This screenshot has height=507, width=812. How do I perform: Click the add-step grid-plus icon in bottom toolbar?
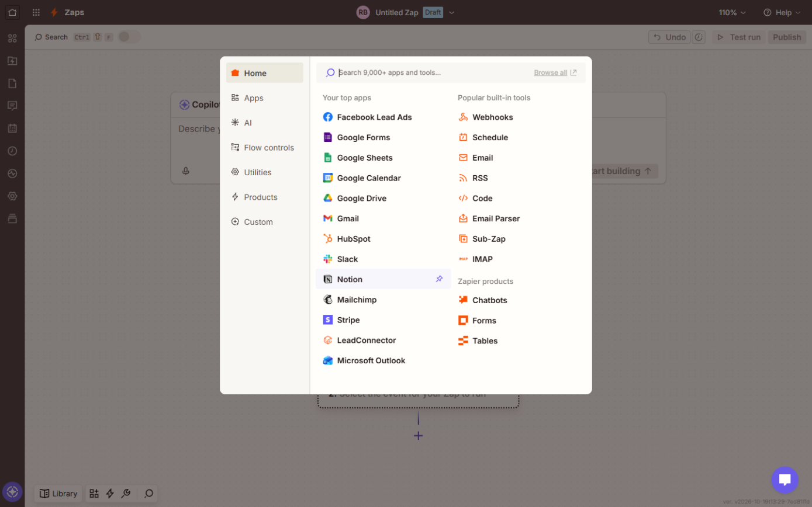coord(94,494)
